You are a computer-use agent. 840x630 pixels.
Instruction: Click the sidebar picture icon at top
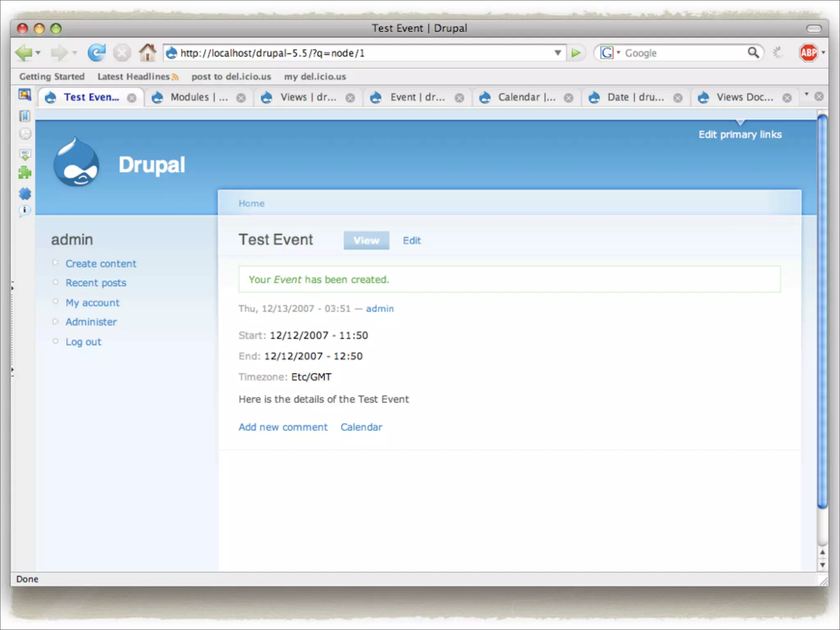tap(25, 95)
